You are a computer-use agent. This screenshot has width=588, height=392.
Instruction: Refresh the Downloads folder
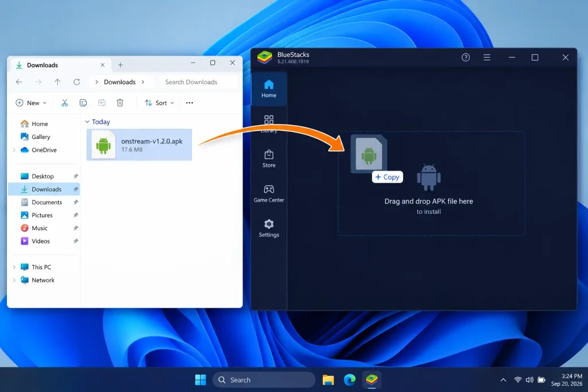click(x=76, y=81)
